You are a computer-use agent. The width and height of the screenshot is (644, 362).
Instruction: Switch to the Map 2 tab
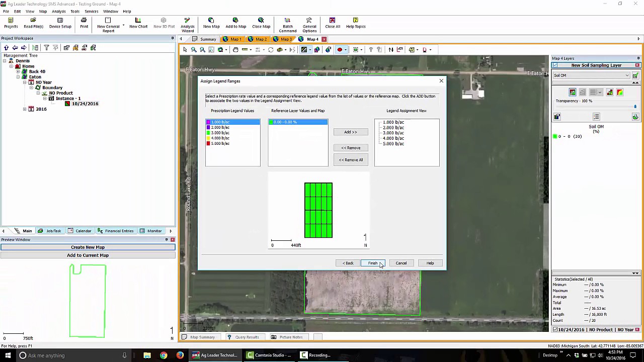tap(258, 39)
